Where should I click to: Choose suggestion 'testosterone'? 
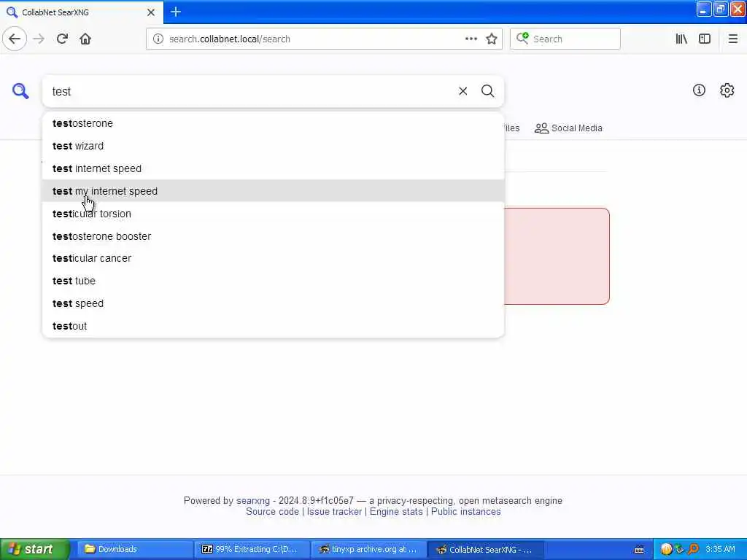tap(273, 123)
